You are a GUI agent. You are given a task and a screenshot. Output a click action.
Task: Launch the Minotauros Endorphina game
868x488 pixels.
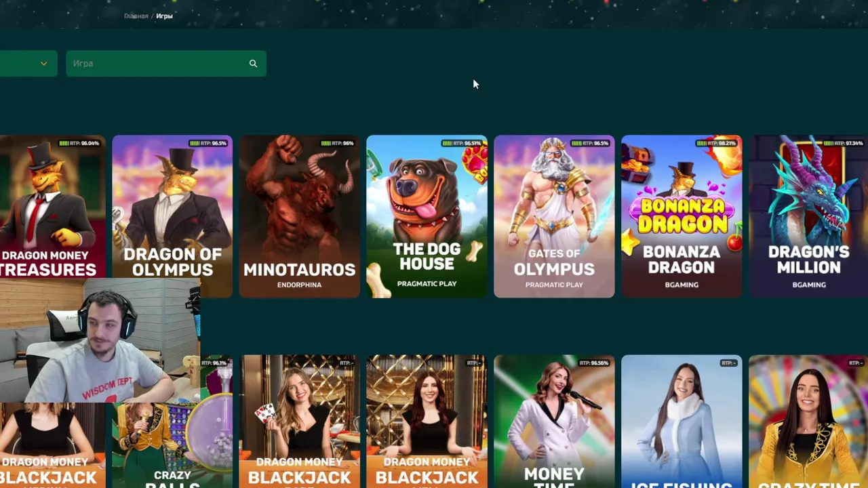pos(300,216)
